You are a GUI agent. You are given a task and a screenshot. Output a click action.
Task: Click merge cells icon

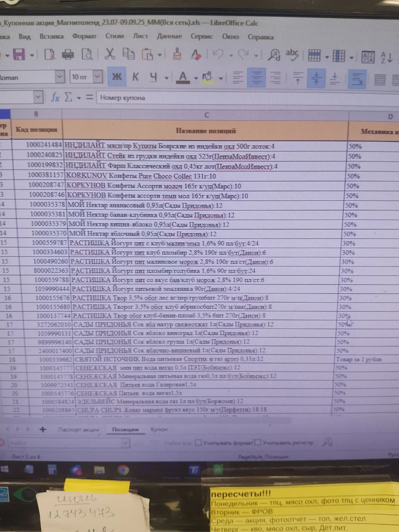point(379,79)
